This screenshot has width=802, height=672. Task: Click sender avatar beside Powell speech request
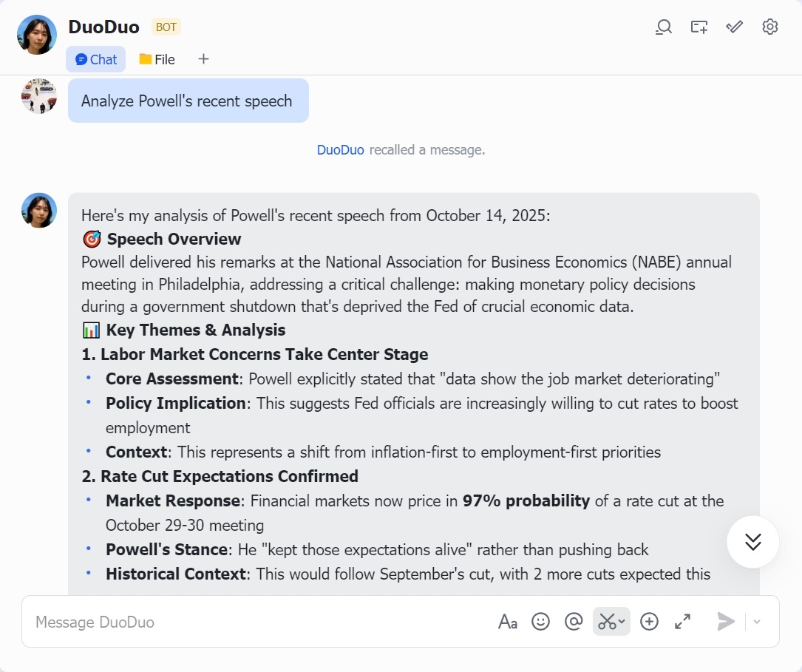(x=39, y=96)
